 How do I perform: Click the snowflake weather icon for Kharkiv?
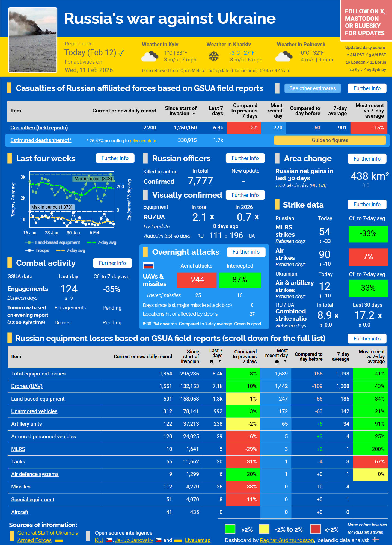point(214,57)
